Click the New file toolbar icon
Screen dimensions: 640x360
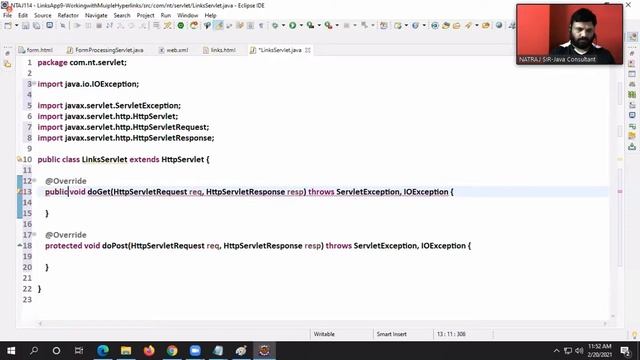8,25
